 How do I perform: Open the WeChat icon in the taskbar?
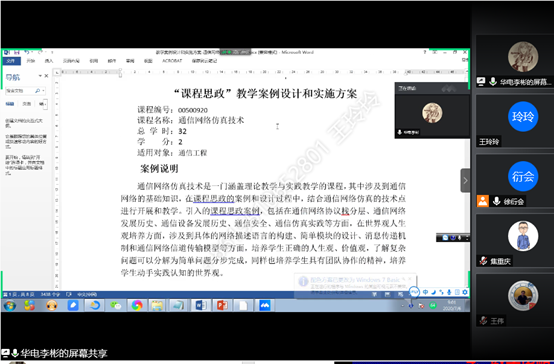pos(116,305)
